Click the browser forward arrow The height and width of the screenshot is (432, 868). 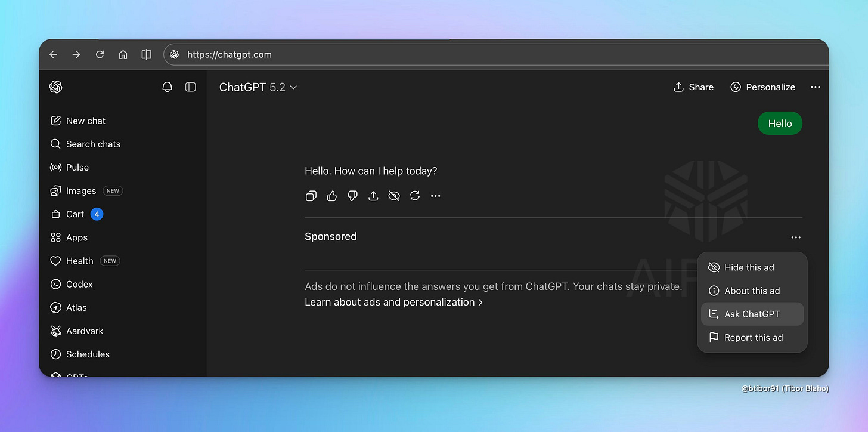[x=76, y=54]
